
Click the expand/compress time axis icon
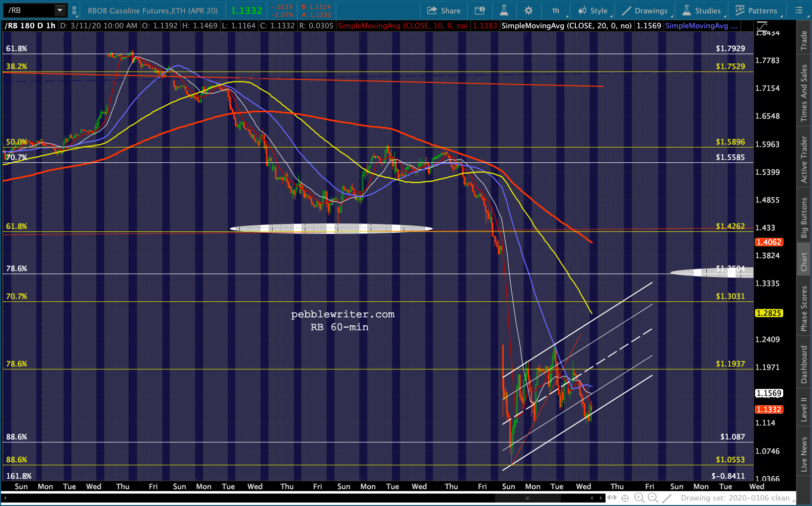[x=612, y=498]
